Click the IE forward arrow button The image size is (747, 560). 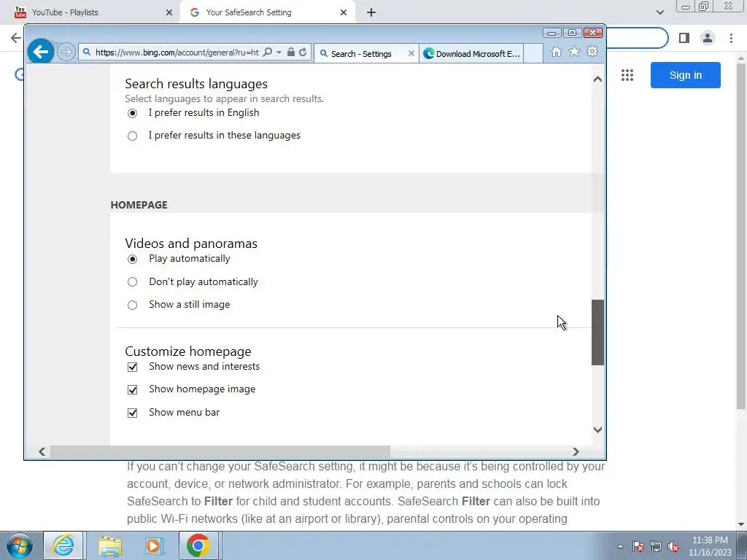pos(66,52)
